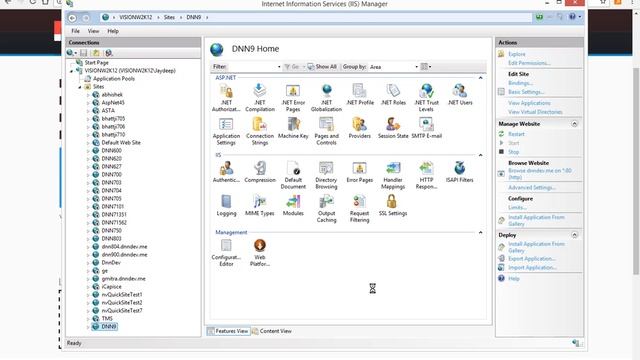Screen dimensions: 640x360
Task: Open .NET Trust Levels feature
Action: point(426,97)
